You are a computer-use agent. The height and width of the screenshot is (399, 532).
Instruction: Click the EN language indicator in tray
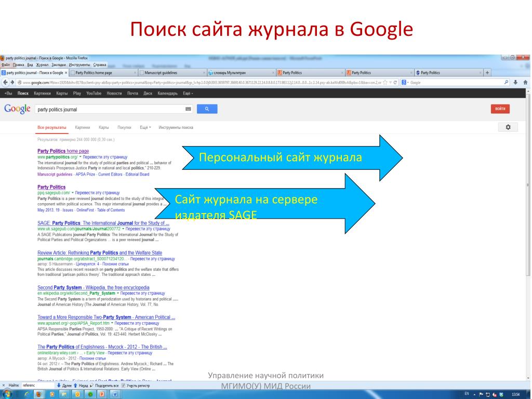467,394
